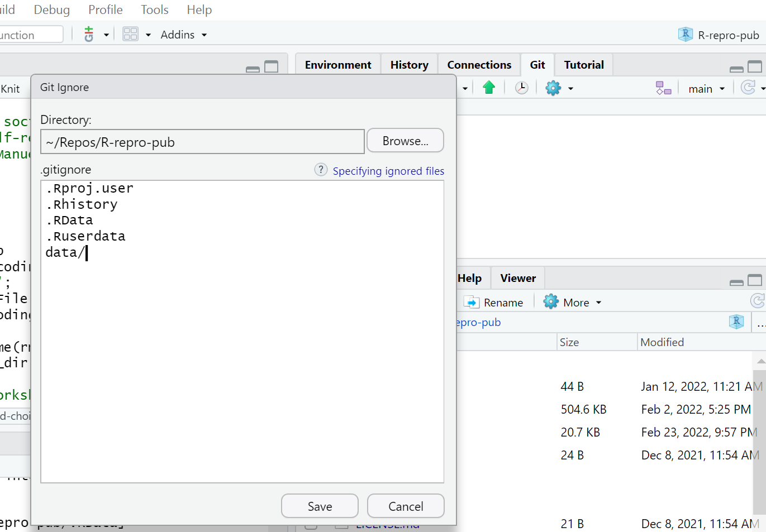Switch to the Help tab
The width and height of the screenshot is (766, 532).
469,278
